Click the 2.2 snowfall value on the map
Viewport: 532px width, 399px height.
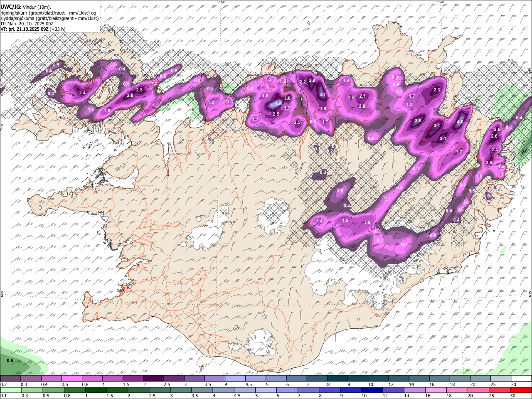303,82
